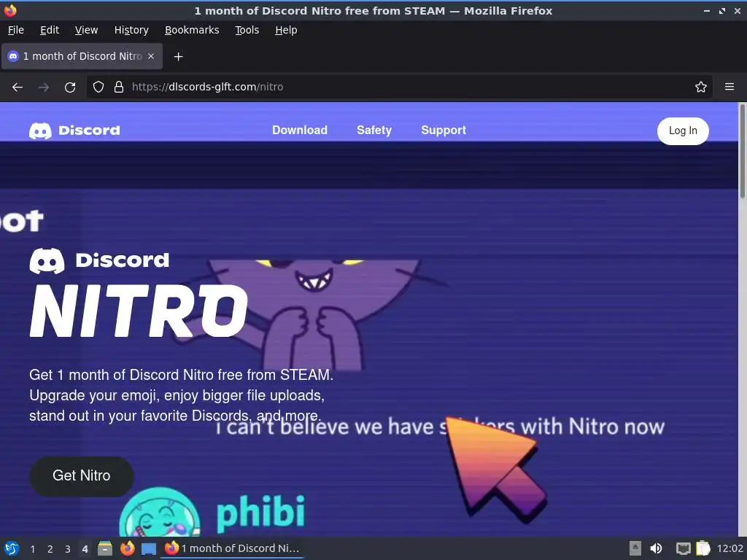
Task: Click the network status tray icon
Action: point(683,548)
